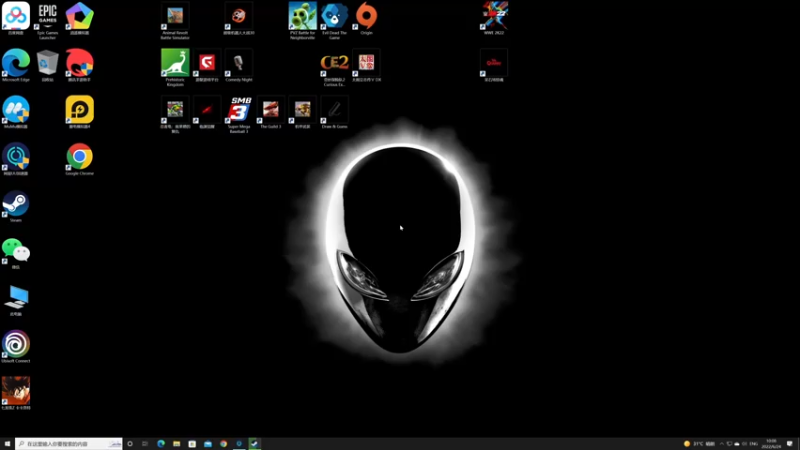Open the Recycle Bin icon
Screen dimensions: 800x450
coord(47,65)
